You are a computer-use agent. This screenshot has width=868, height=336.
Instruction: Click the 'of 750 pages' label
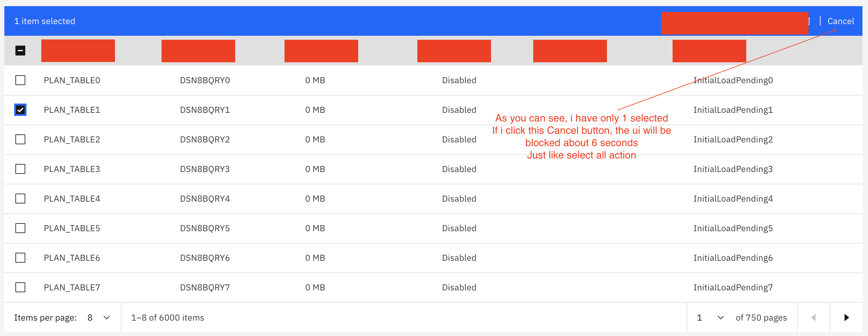click(761, 317)
